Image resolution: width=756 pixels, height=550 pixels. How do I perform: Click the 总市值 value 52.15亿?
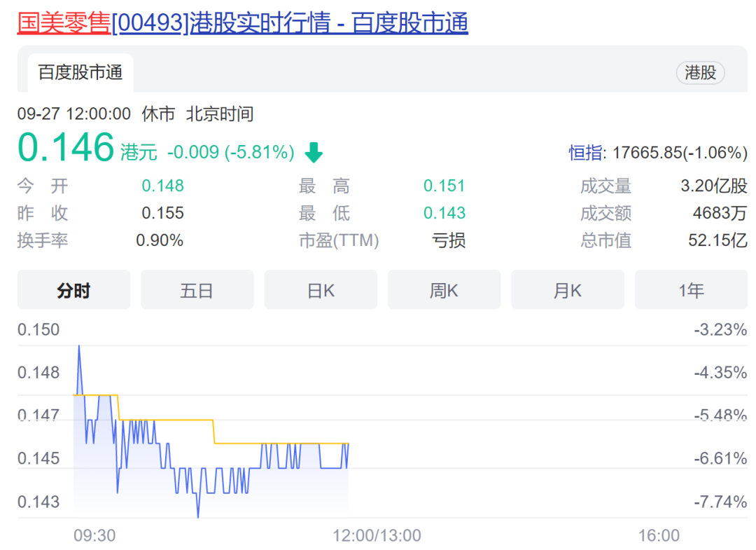point(717,241)
